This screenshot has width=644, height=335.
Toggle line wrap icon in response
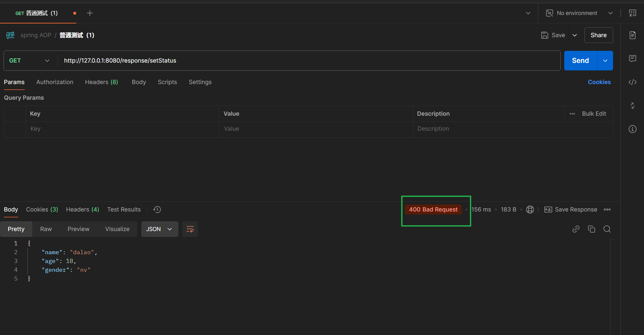190,229
